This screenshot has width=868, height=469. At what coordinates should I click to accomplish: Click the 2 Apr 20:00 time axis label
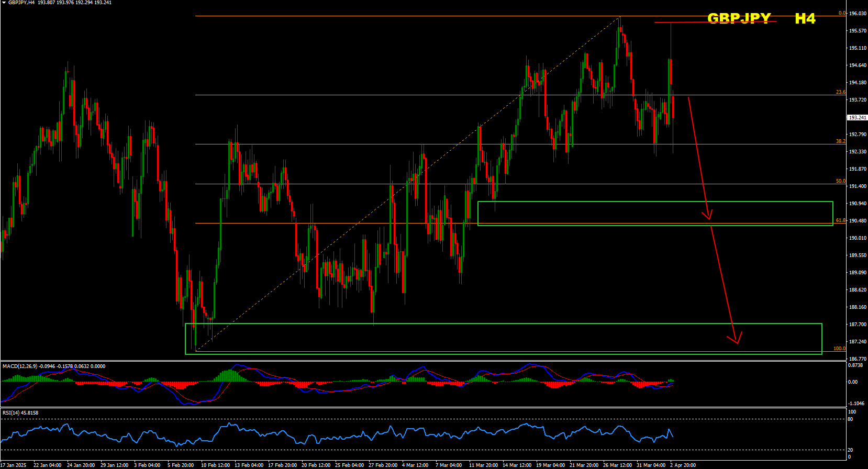[683, 465]
